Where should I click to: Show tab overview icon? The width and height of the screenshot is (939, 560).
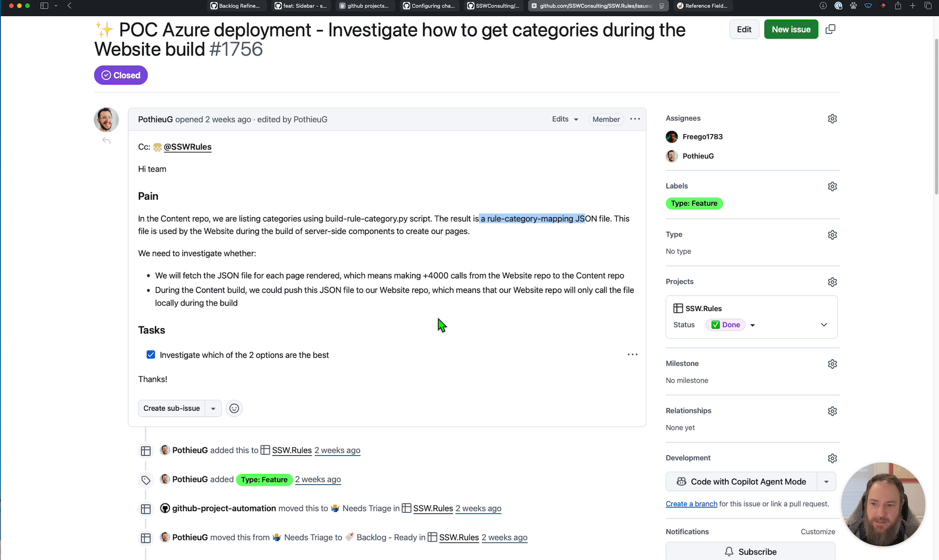(928, 6)
